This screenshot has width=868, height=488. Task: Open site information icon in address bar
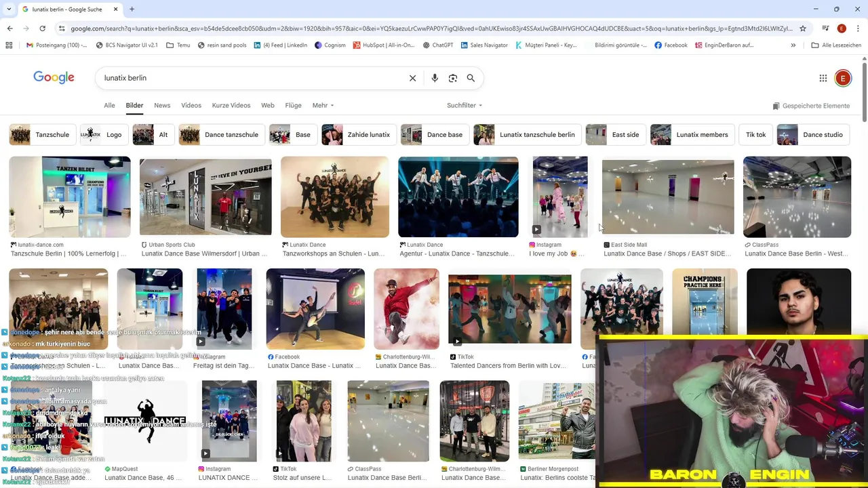click(x=61, y=28)
